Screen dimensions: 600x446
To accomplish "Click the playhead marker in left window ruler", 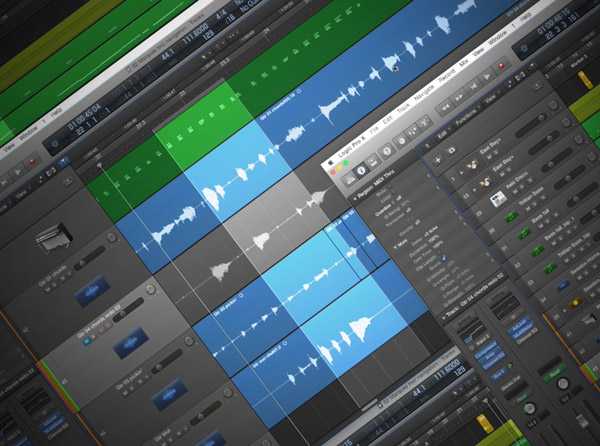I will pos(99,165).
